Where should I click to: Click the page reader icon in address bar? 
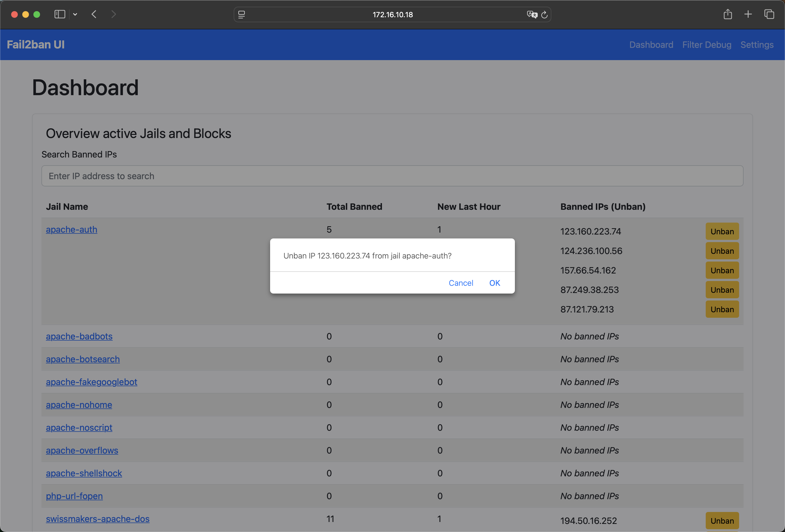point(241,14)
